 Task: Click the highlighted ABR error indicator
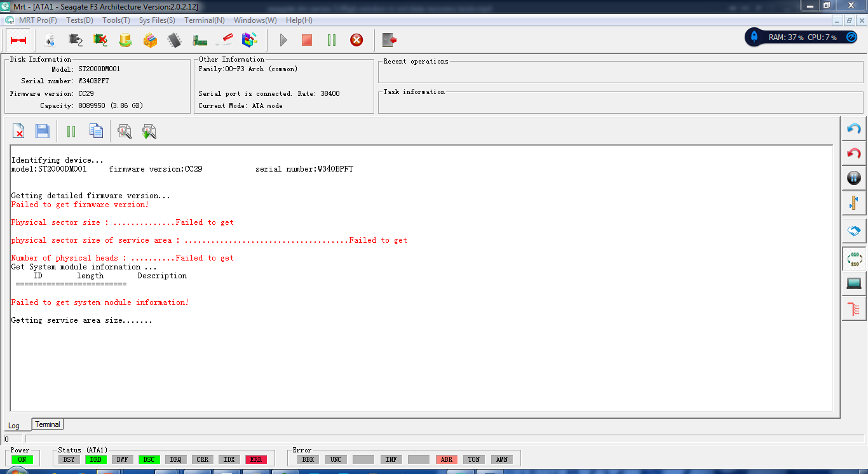coord(447,459)
